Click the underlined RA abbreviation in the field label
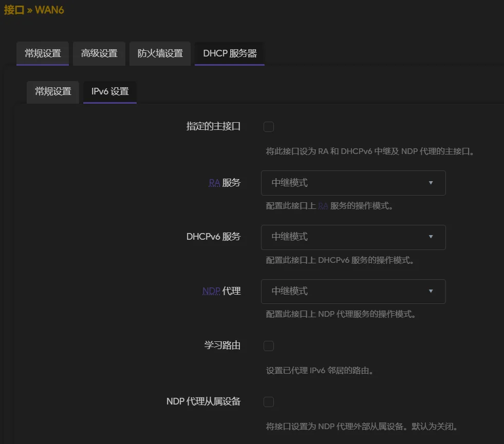 (x=214, y=183)
